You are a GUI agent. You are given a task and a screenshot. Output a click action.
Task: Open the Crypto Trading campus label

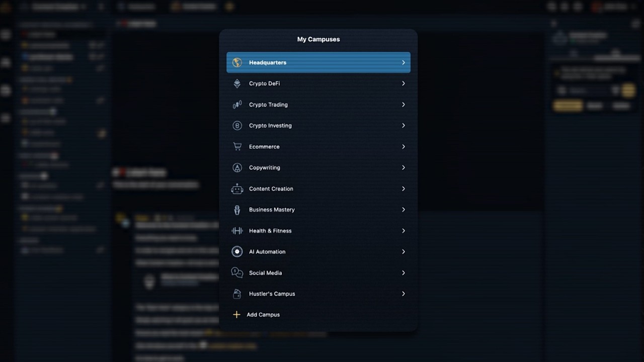click(268, 105)
